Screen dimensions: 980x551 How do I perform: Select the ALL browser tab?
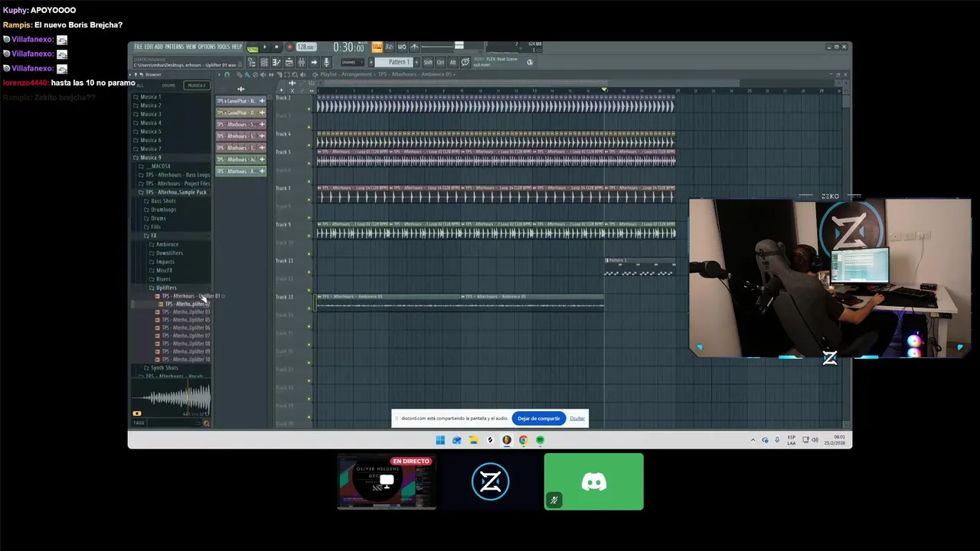point(140,86)
